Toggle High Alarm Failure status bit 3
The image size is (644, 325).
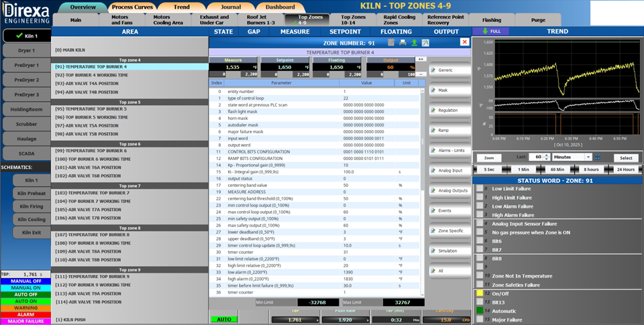coord(479,214)
